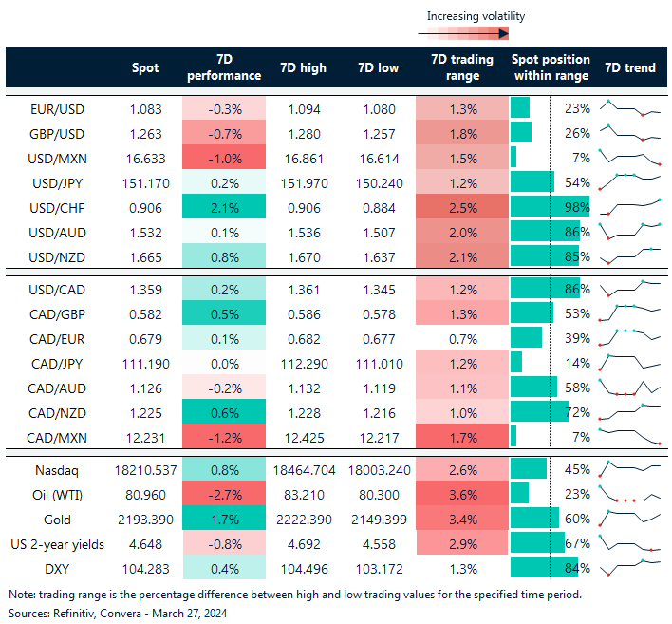The width and height of the screenshot is (672, 624).
Task: Click the Spot position within range header
Action: [x=551, y=67]
